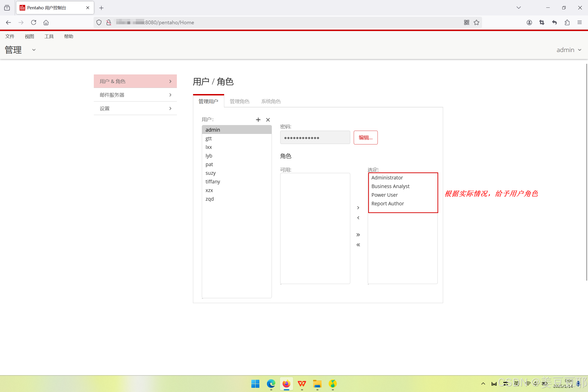
Task: Click the browser home icon
Action: click(46, 22)
